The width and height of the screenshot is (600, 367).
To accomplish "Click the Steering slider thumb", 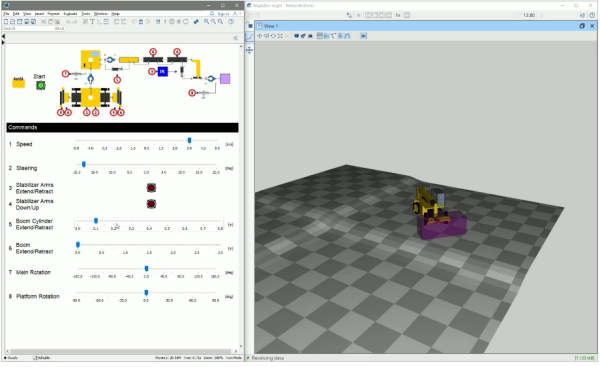I will (x=83, y=165).
